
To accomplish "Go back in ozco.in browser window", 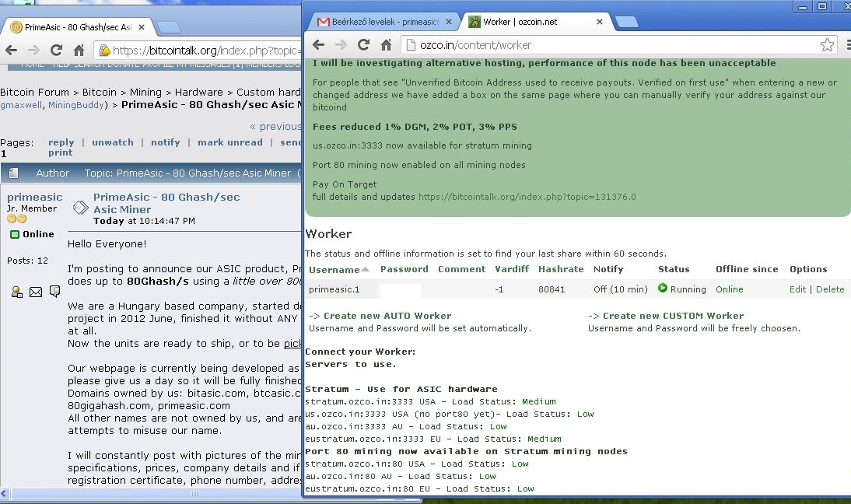I will tap(319, 45).
